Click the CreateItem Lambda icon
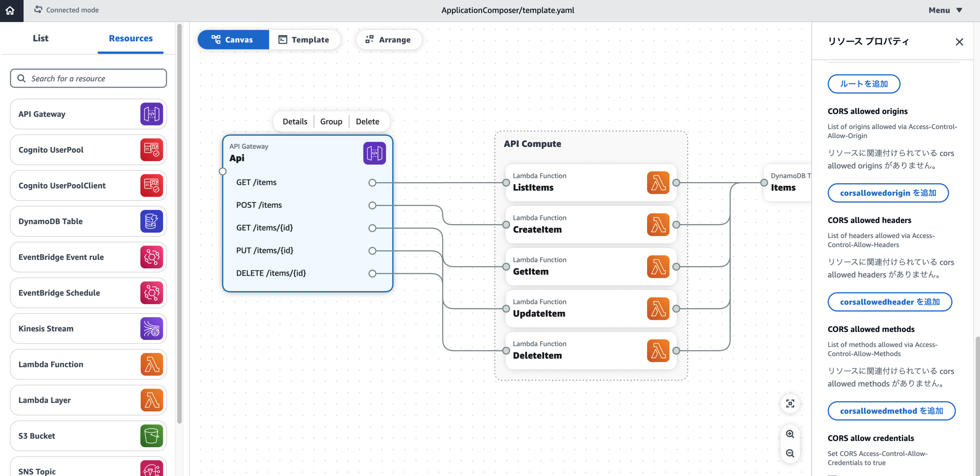 [x=658, y=225]
